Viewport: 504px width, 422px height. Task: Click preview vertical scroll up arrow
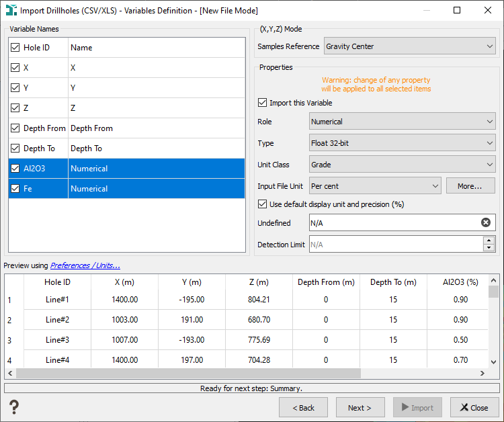point(494,280)
